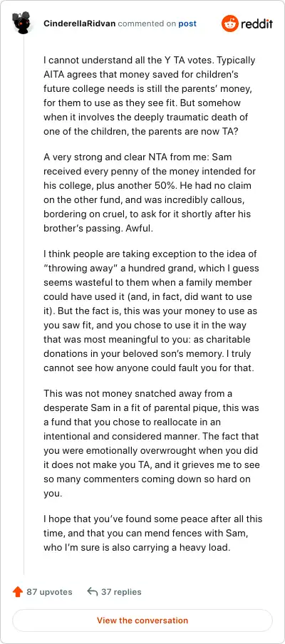Click the paragraph beginning 'I think people'
This screenshot has height=644, width=285.
[x=151, y=311]
